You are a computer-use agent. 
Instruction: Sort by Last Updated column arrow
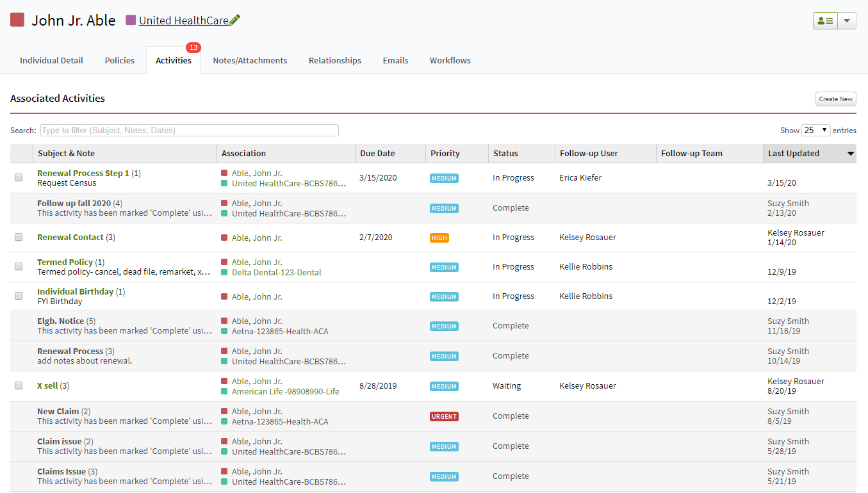[851, 154]
